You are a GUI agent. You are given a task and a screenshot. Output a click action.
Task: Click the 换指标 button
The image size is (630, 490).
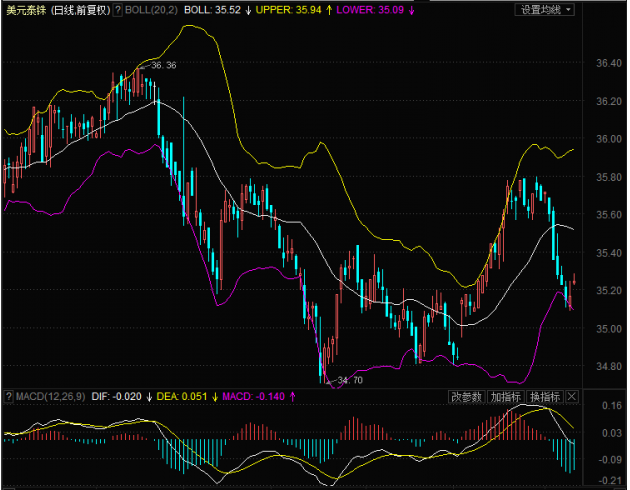click(544, 397)
